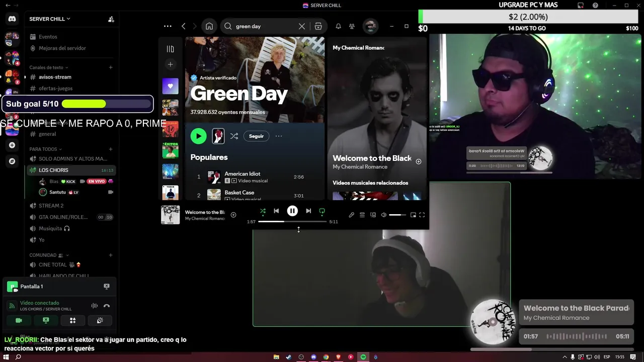Open connect to a device icon
This screenshot has height=362, width=644.
373,215
